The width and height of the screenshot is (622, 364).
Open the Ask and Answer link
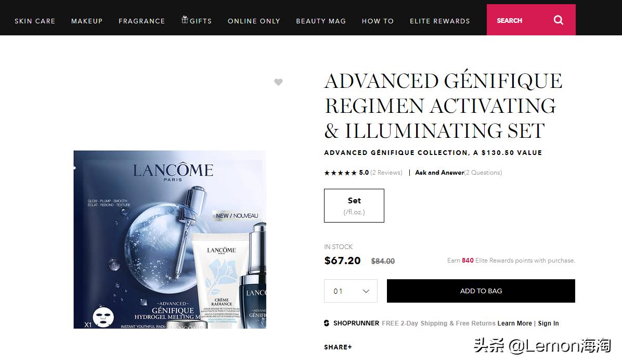pyautogui.click(x=439, y=173)
